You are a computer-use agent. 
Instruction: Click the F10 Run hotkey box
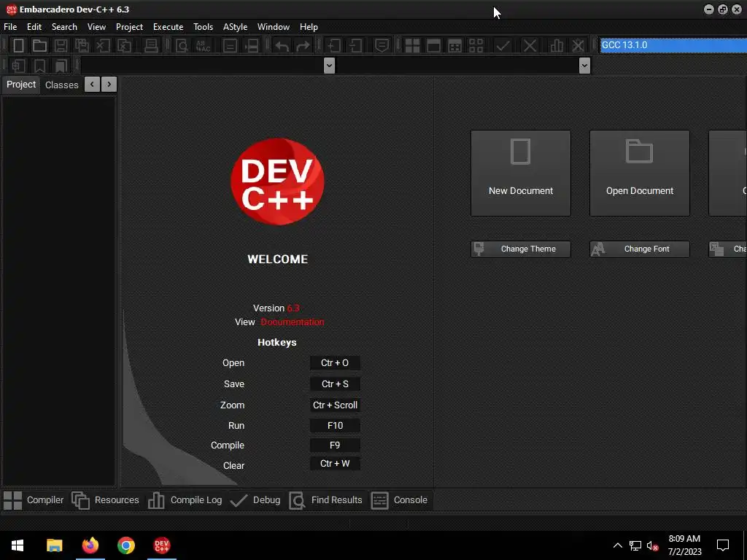[x=335, y=426]
